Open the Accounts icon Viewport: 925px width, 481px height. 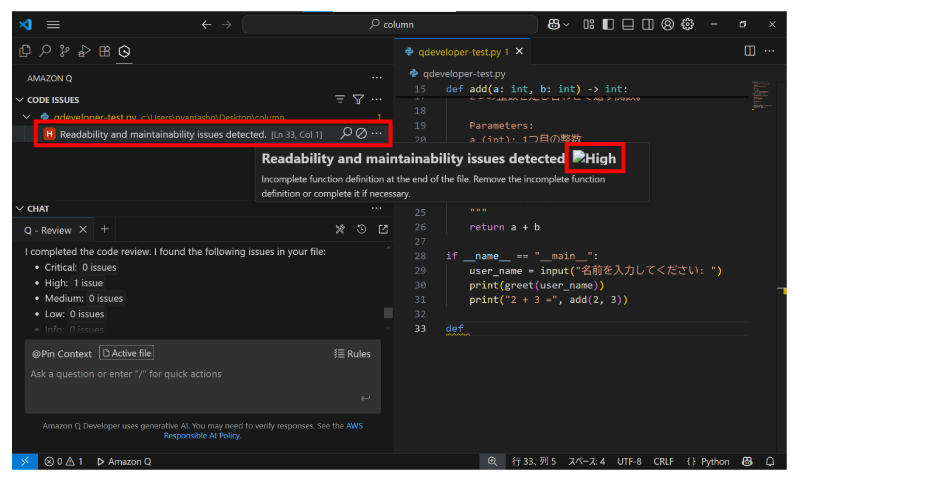click(668, 24)
